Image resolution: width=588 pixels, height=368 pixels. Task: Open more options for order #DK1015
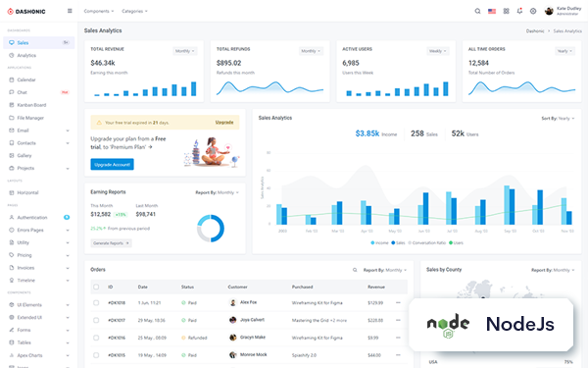pos(398,354)
